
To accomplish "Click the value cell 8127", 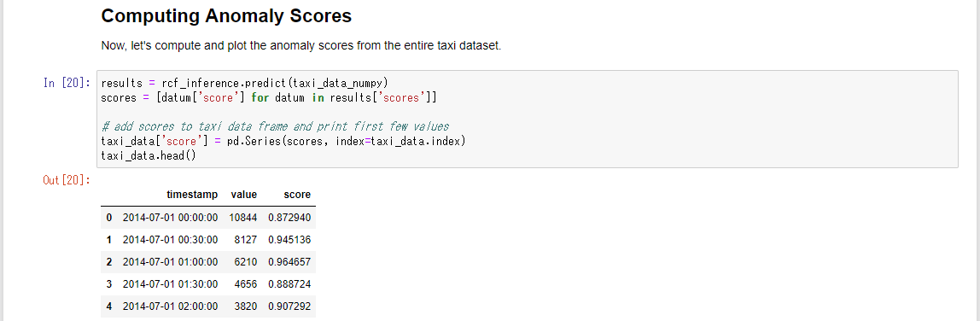I will click(246, 240).
